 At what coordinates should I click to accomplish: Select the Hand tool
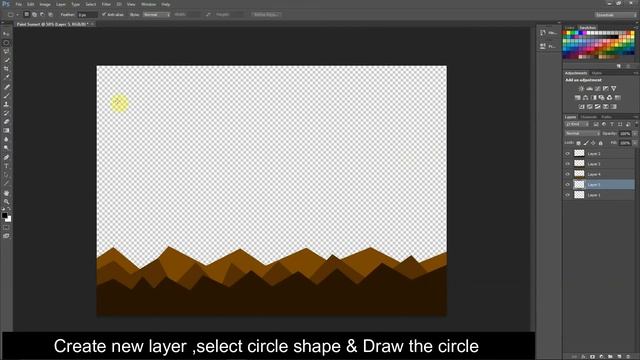[6, 193]
